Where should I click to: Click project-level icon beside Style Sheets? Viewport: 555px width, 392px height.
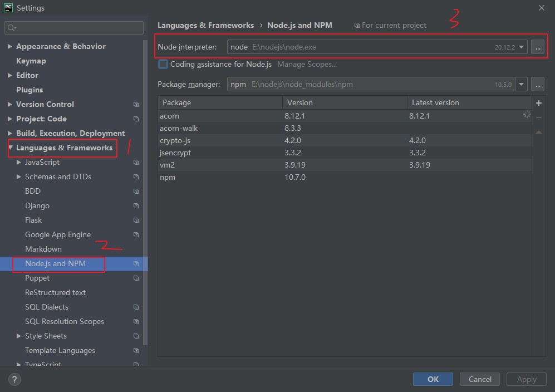click(x=136, y=336)
